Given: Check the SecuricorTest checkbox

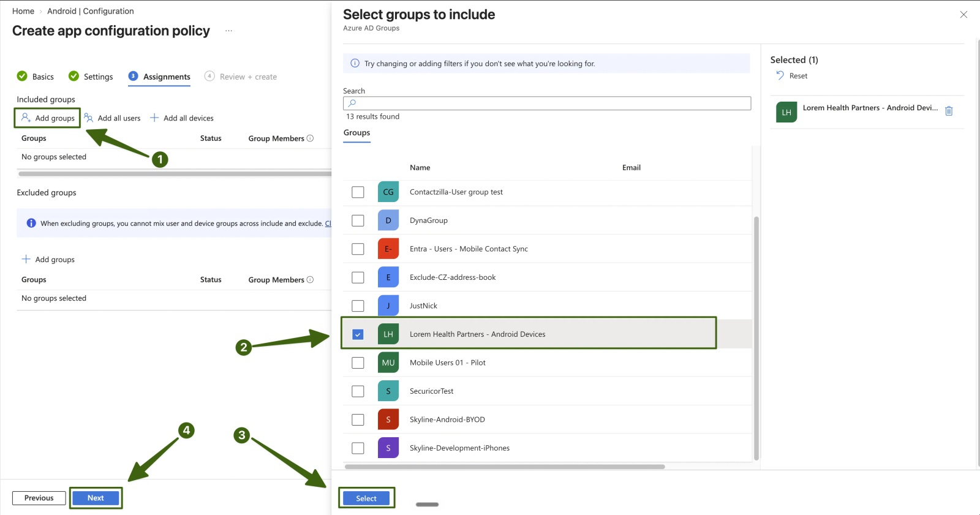Looking at the screenshot, I should [358, 391].
